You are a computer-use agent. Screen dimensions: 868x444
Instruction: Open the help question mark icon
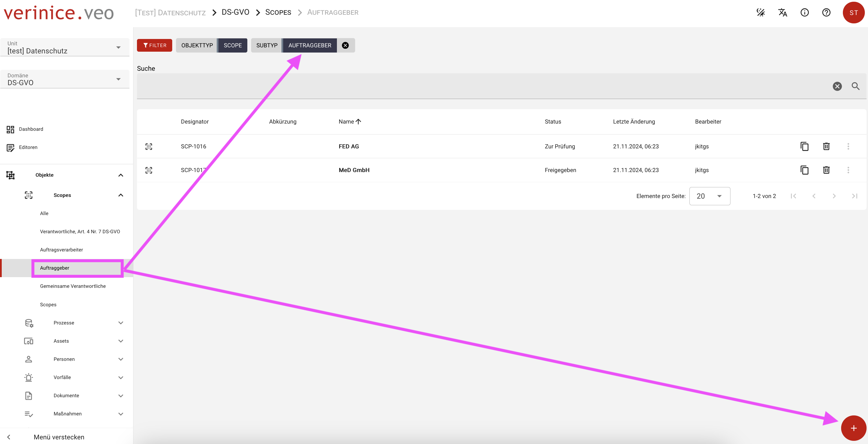(826, 12)
